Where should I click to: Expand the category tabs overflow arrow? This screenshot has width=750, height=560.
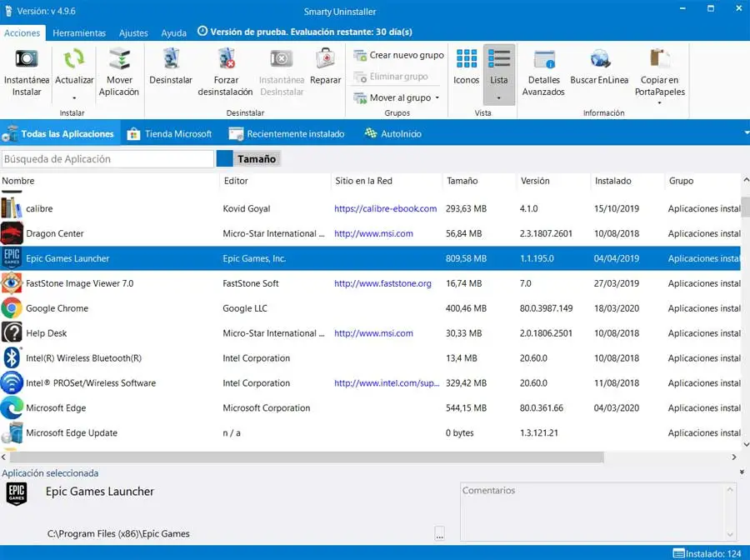(x=747, y=133)
